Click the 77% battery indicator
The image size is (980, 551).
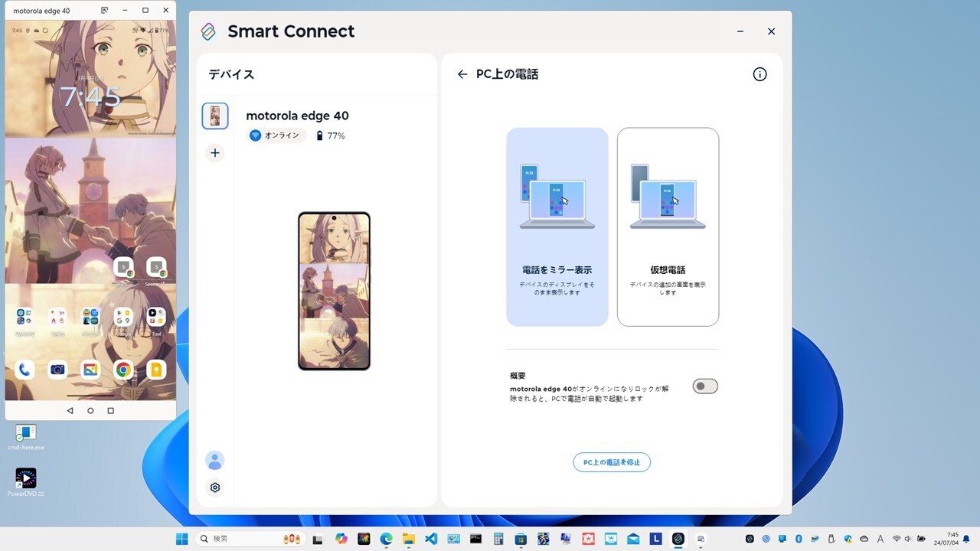[x=331, y=135]
